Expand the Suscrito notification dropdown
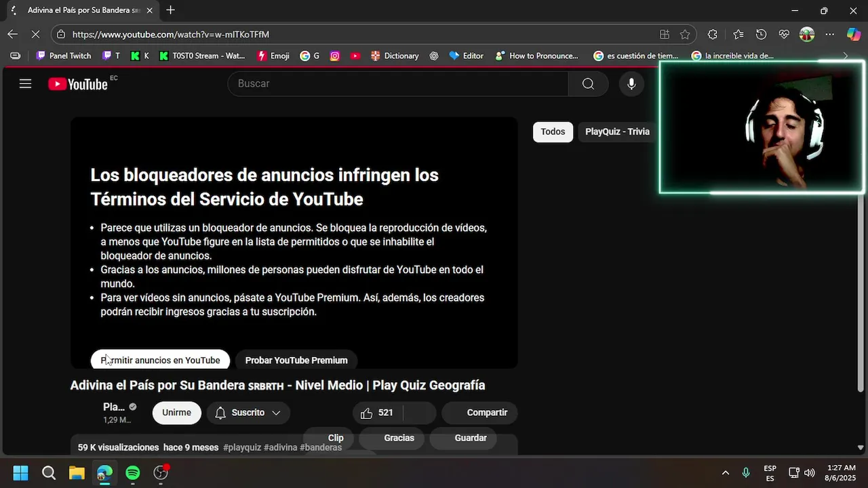 click(248, 412)
